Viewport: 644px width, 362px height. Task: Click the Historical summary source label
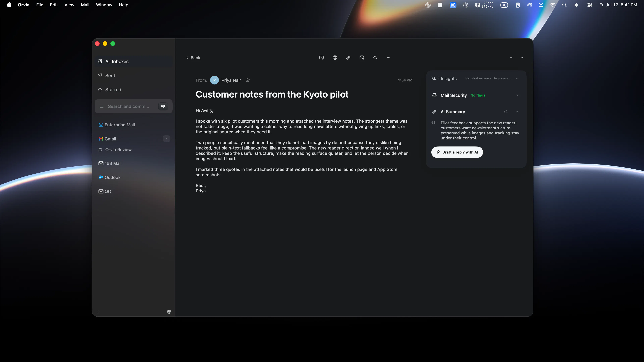click(488, 78)
